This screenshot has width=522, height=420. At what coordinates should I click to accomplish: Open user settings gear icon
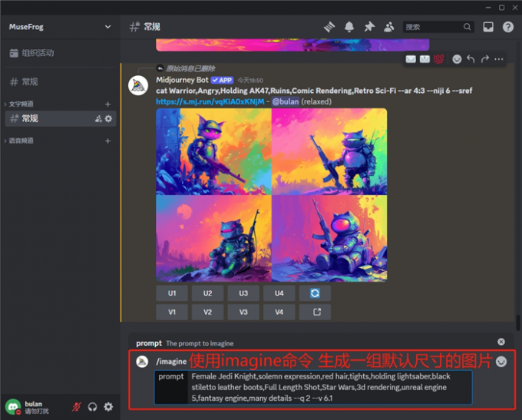pos(108,407)
